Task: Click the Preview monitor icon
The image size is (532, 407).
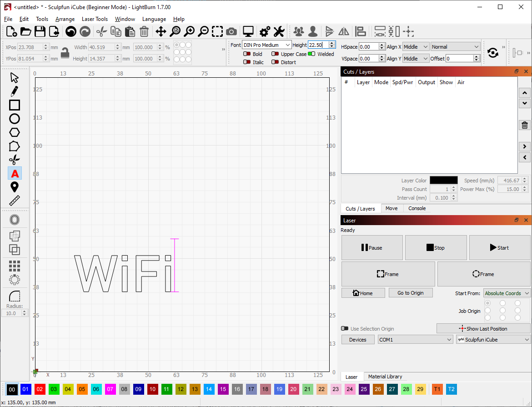Action: coord(248,31)
